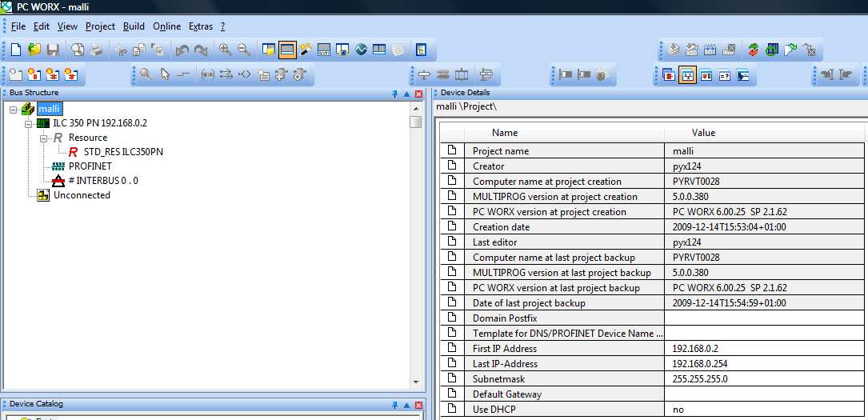This screenshot has height=420, width=868.
Task: Click the Bus Structure down scroll arrow
Action: (x=416, y=382)
